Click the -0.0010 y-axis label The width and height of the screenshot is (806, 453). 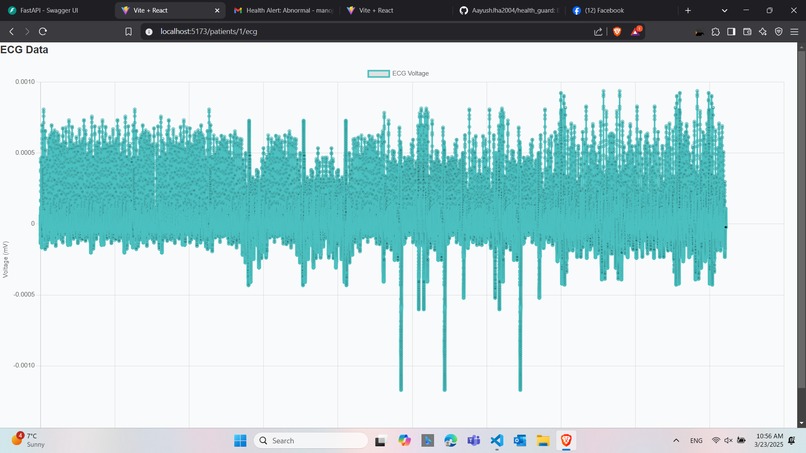coord(24,366)
